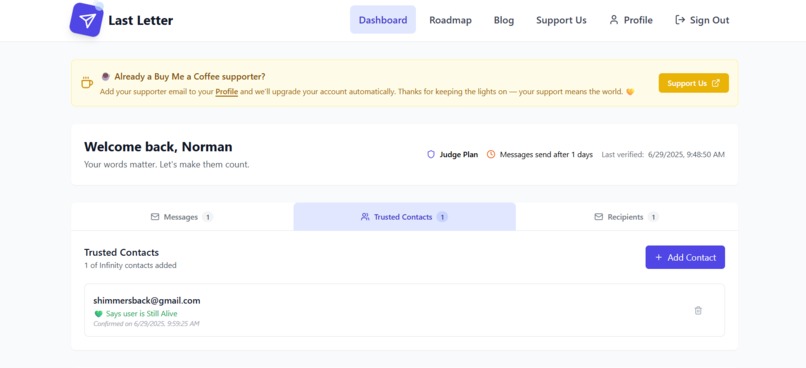Go to the Roadmap page

(x=450, y=20)
